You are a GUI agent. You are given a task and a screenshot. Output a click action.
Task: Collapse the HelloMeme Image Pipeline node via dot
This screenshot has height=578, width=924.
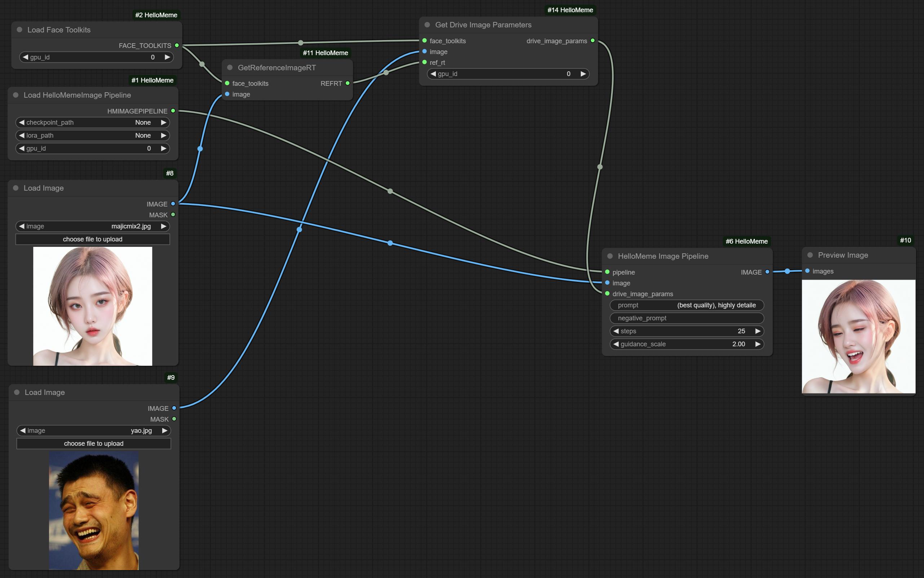tap(610, 256)
